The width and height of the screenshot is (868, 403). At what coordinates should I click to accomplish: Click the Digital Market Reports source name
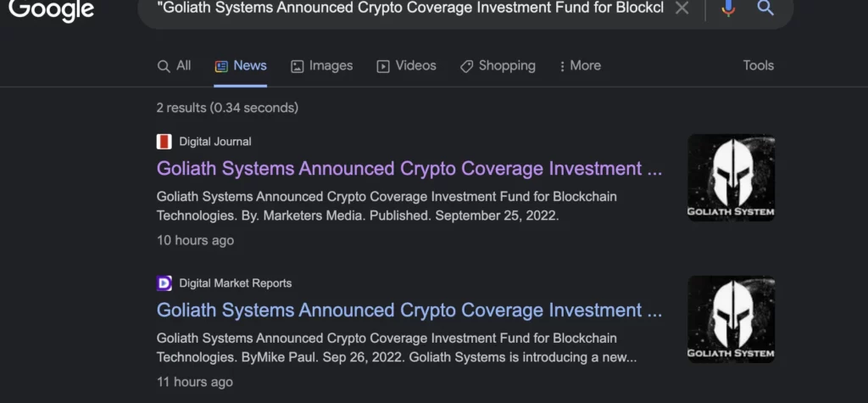tap(235, 283)
